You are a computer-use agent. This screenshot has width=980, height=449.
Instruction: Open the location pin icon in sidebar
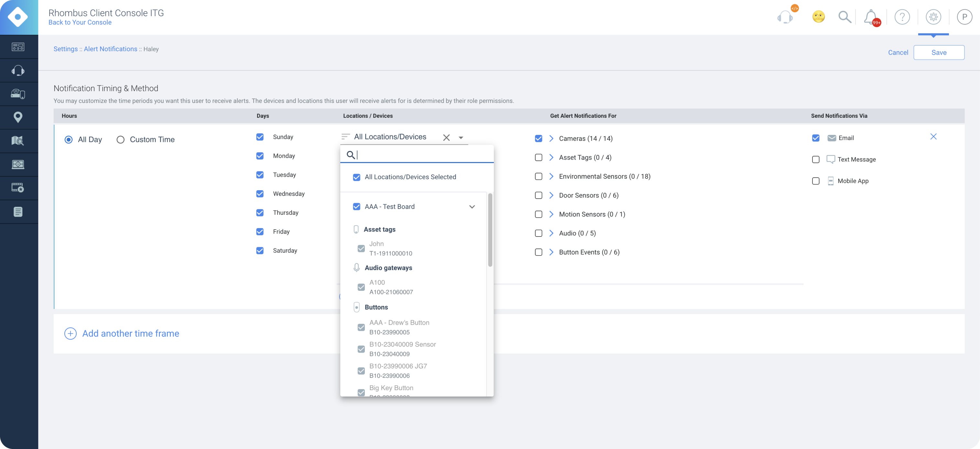18,117
